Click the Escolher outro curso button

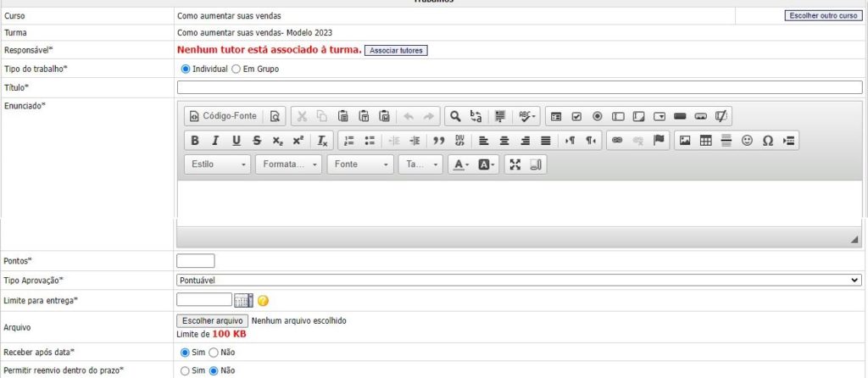(823, 15)
